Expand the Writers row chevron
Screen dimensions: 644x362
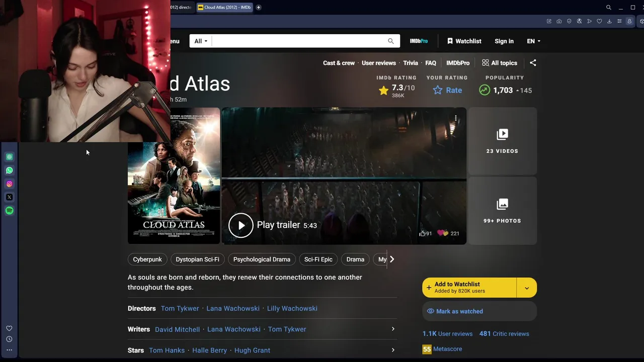point(393,329)
